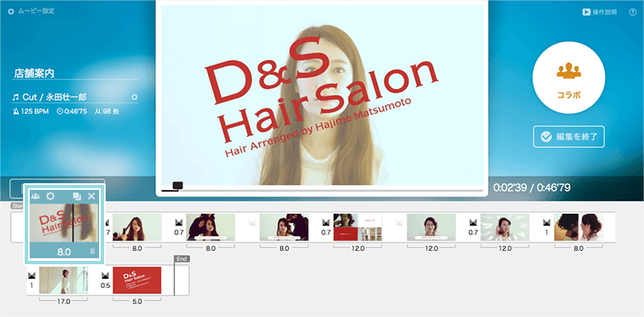Click the End marker on the timeline
Viewport: 644px width, 317px height.
pos(180,258)
